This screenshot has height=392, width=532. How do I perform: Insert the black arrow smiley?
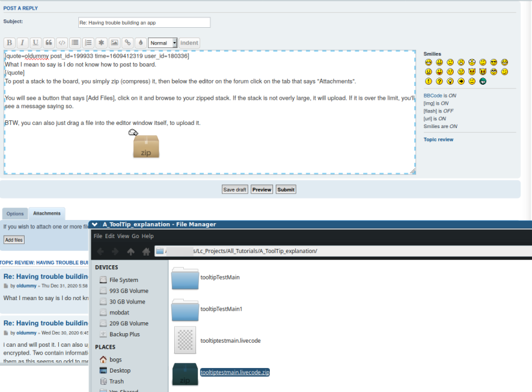461,82
